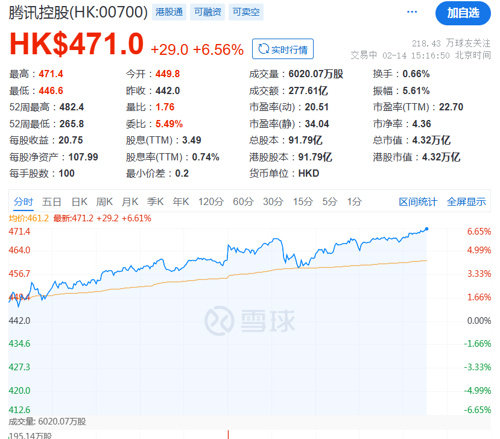500x439 pixels.
Task: Click the price change +29.0 +6.56%
Action: click(x=197, y=50)
